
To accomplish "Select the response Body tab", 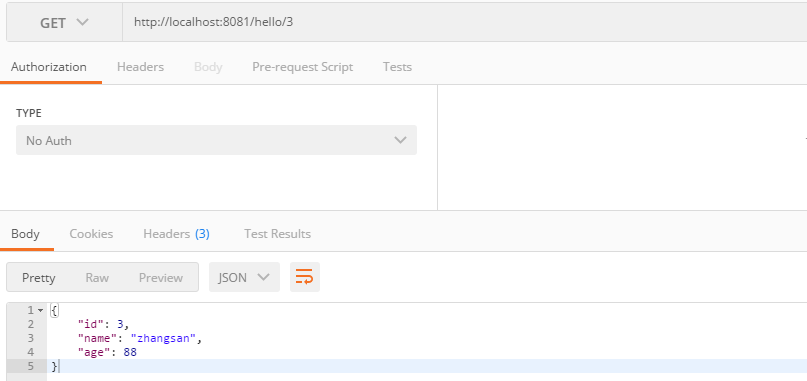I will (x=25, y=234).
